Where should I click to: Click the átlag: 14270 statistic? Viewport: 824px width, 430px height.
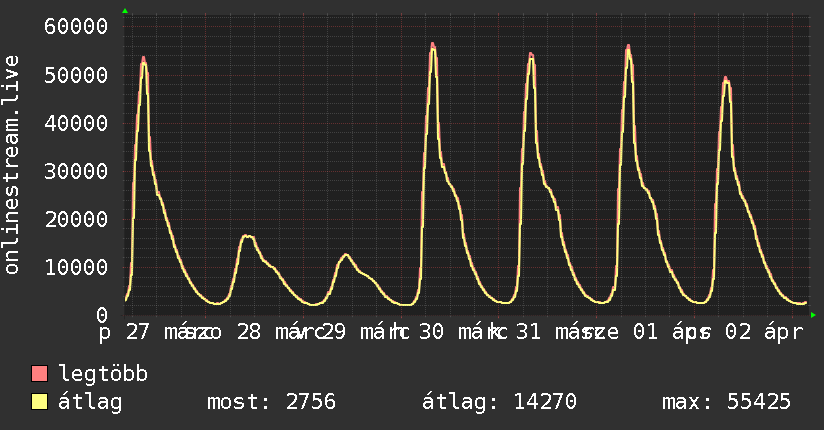(499, 402)
